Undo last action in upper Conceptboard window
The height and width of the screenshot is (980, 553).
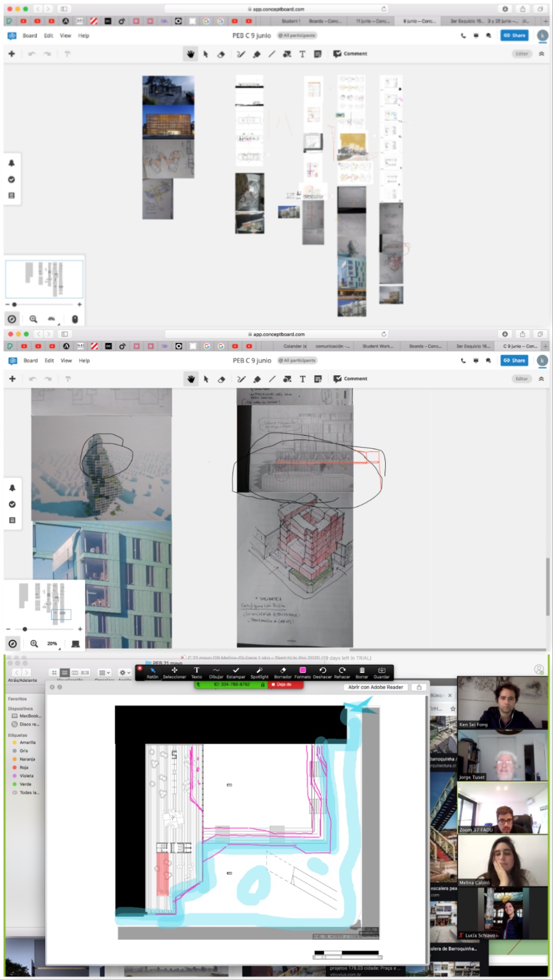pos(32,54)
